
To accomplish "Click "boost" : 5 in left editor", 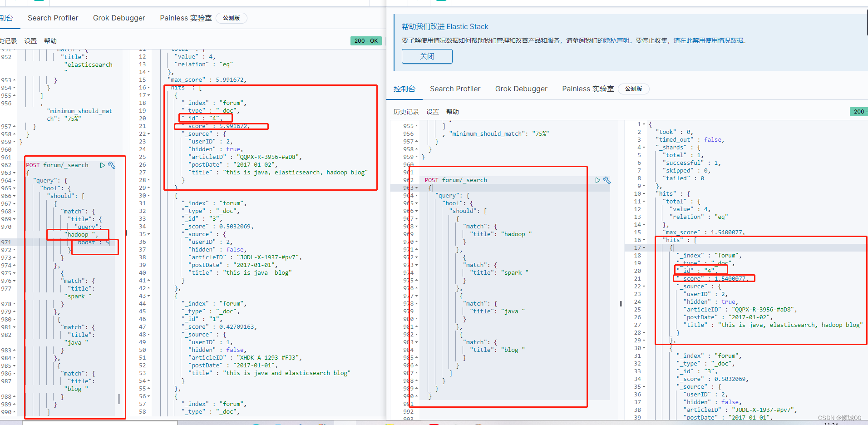I will click(x=93, y=242).
